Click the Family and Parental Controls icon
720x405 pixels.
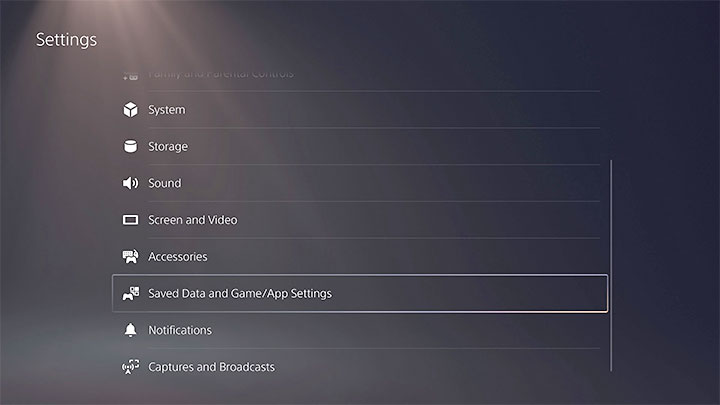click(x=129, y=76)
